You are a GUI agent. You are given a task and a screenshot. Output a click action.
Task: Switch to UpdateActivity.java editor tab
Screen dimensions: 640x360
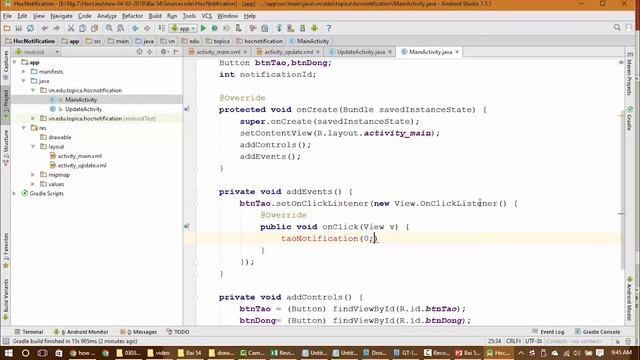[361, 52]
